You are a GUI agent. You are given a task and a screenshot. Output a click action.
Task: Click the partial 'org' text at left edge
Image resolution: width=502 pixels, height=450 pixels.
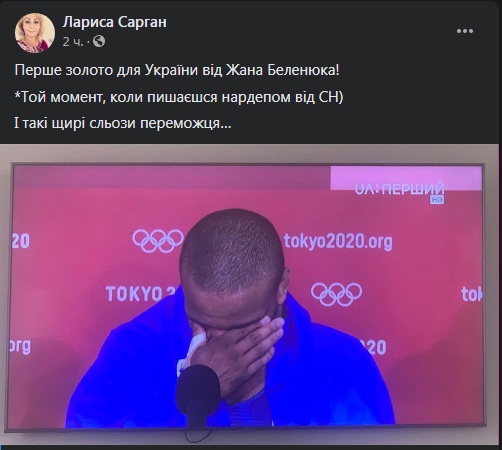coord(21,346)
